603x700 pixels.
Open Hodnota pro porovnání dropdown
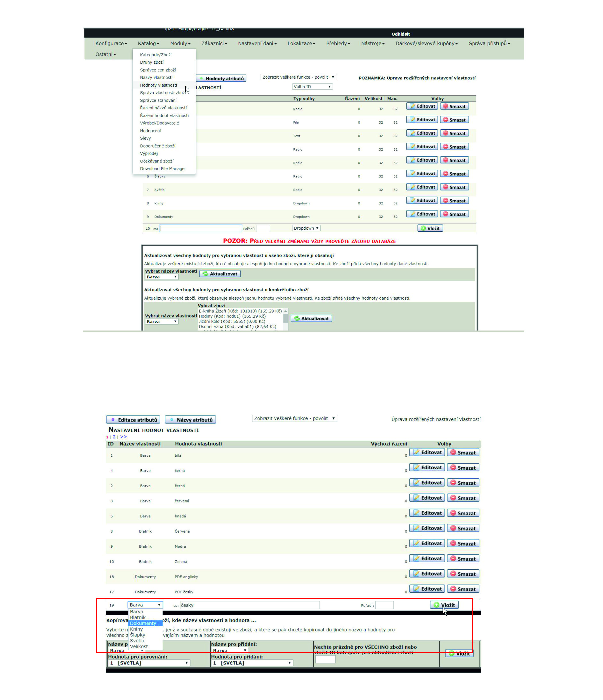click(149, 663)
